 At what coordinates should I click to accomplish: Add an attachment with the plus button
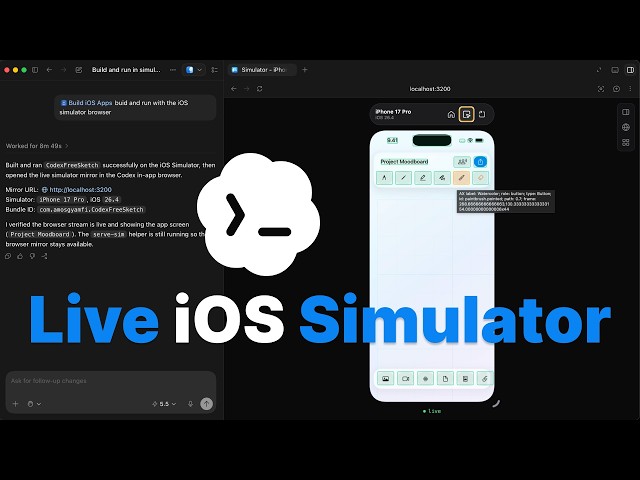tap(16, 404)
